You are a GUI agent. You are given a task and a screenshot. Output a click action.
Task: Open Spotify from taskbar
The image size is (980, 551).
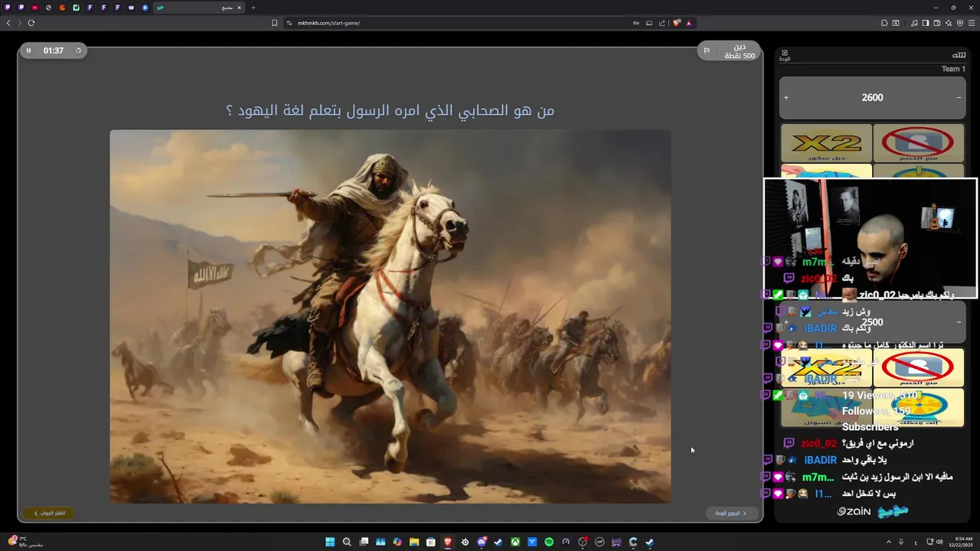[x=549, y=542]
